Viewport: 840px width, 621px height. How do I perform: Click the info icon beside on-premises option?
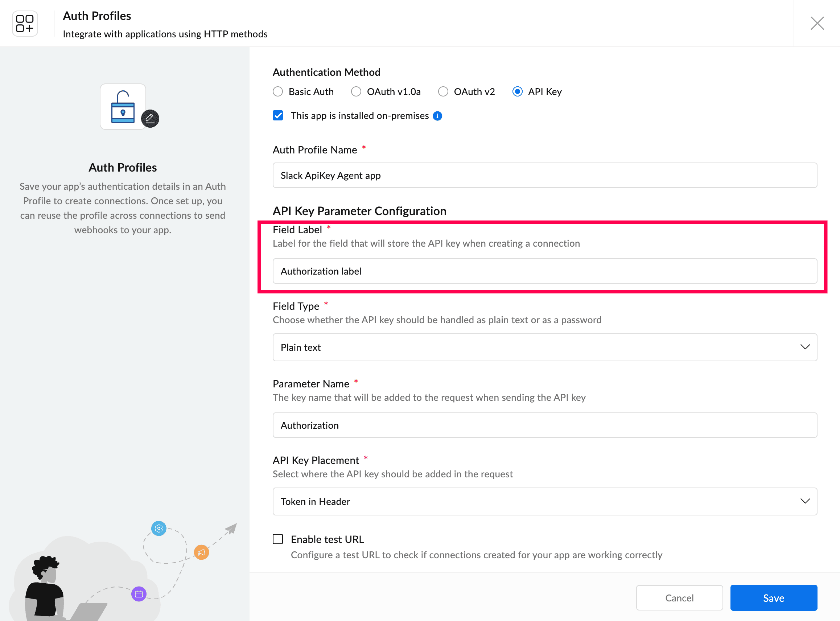pos(437,116)
